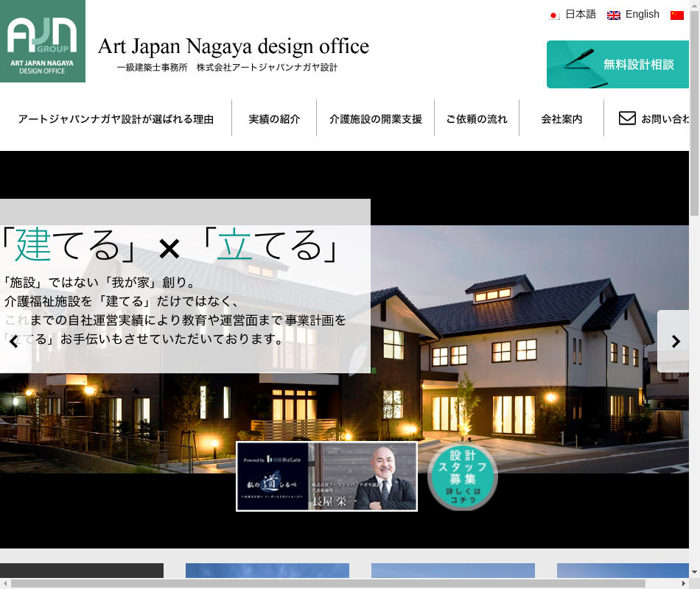The width and height of the screenshot is (700, 589).
Task: Select the UK flag icon
Action: click(x=613, y=15)
